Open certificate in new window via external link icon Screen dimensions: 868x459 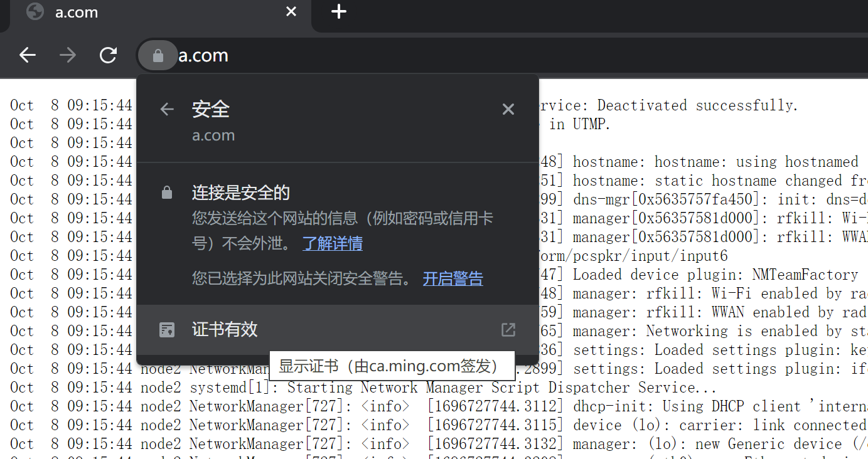[x=508, y=329]
